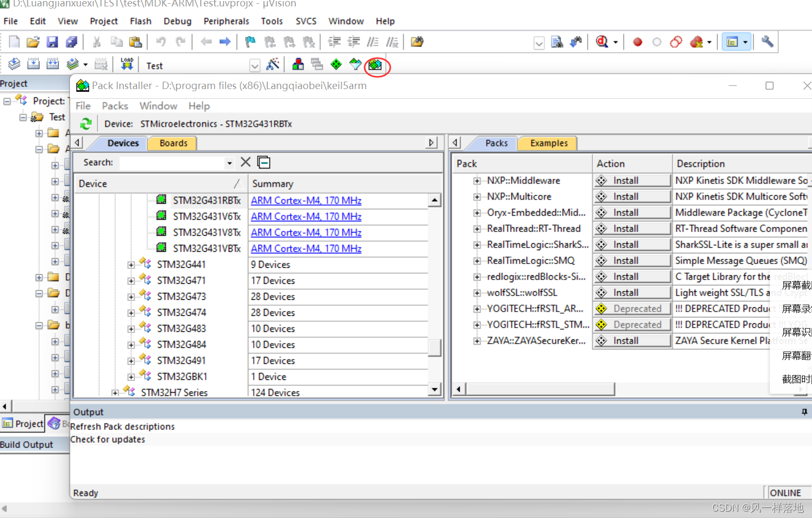Open the window layout button dropdown arrow
Viewport: 812px width, 518px height.
click(745, 42)
